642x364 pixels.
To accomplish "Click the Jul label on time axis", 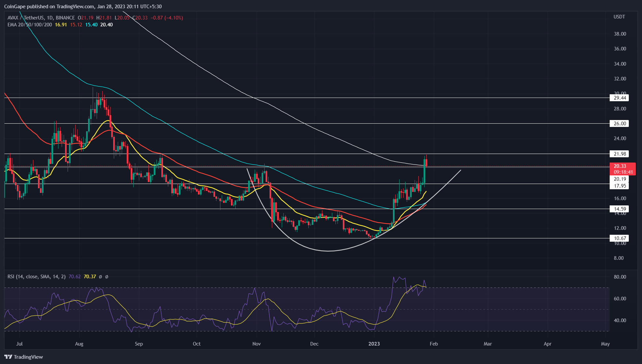I will tap(19, 344).
